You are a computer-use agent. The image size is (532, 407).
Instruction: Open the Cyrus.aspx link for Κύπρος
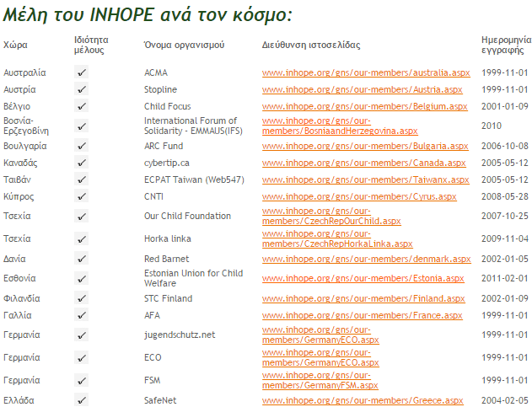click(x=359, y=196)
